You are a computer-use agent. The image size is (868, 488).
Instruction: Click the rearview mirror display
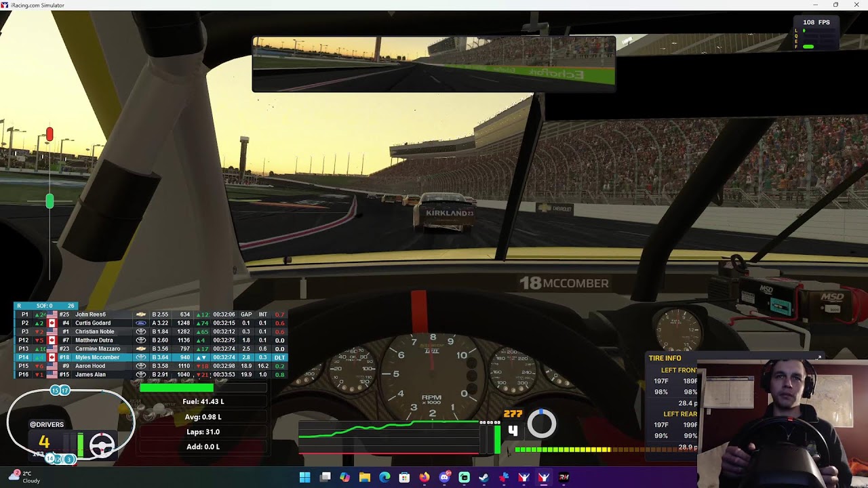pos(434,64)
